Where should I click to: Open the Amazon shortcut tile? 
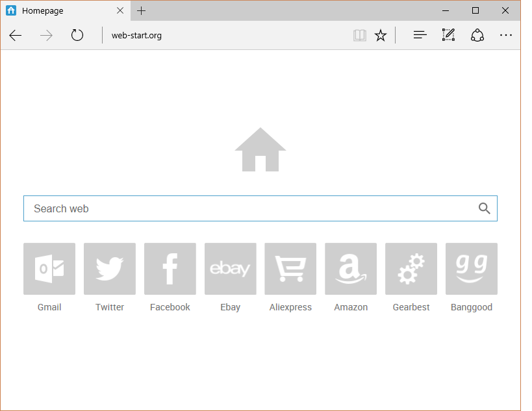click(x=351, y=269)
